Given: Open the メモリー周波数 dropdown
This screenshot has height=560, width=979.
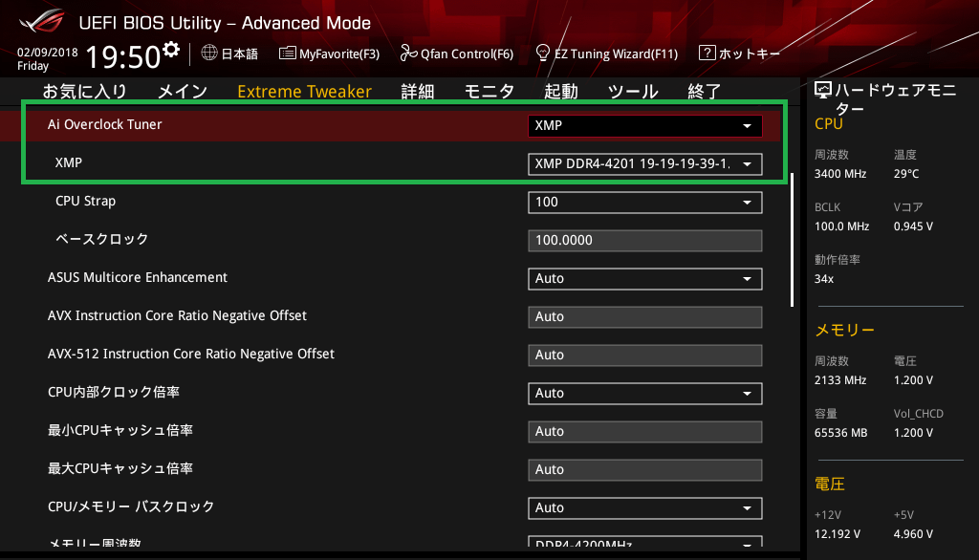Looking at the screenshot, I should pyautogui.click(x=645, y=542).
